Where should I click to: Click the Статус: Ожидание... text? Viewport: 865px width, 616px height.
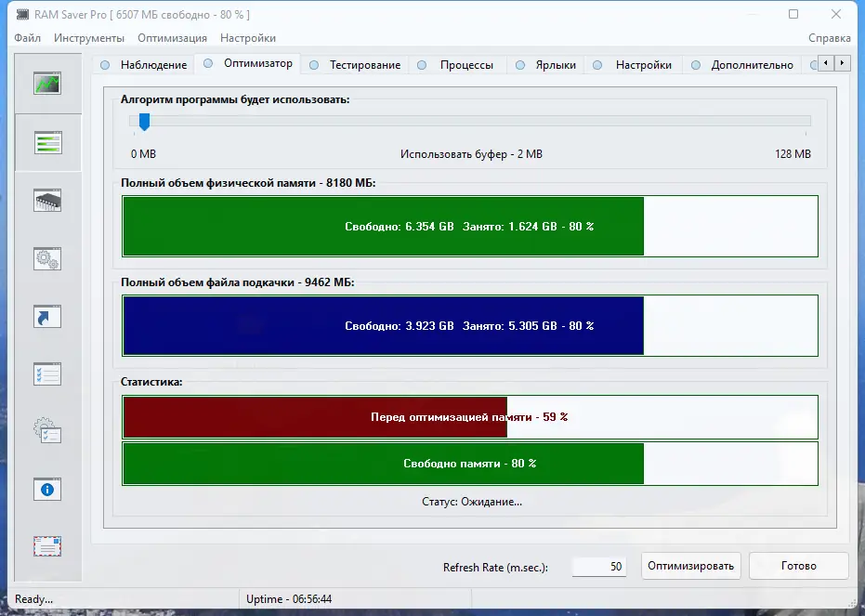pyautogui.click(x=472, y=502)
